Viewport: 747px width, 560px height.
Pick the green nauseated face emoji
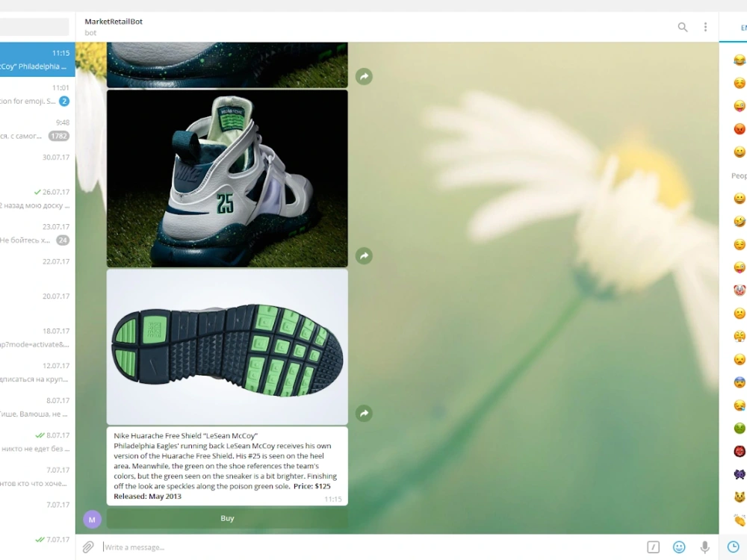pyautogui.click(x=740, y=428)
